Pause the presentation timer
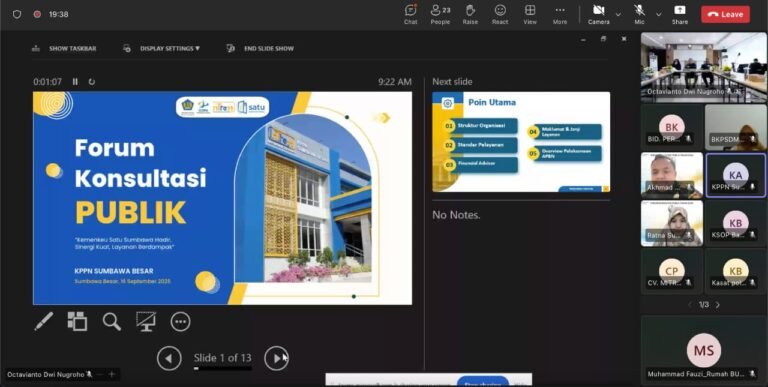Image resolution: width=768 pixels, height=387 pixels. (75, 82)
